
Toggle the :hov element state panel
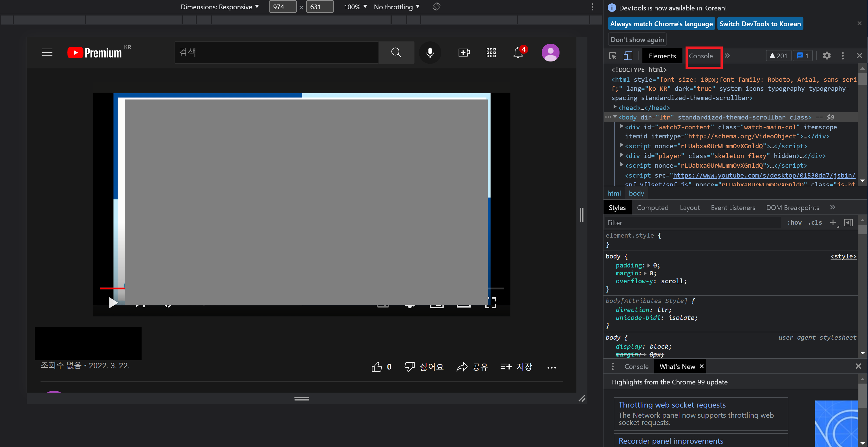click(794, 223)
